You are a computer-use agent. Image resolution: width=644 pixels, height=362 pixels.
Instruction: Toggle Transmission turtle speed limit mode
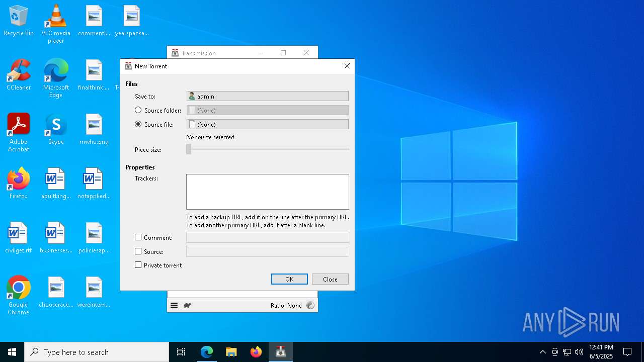click(x=187, y=305)
